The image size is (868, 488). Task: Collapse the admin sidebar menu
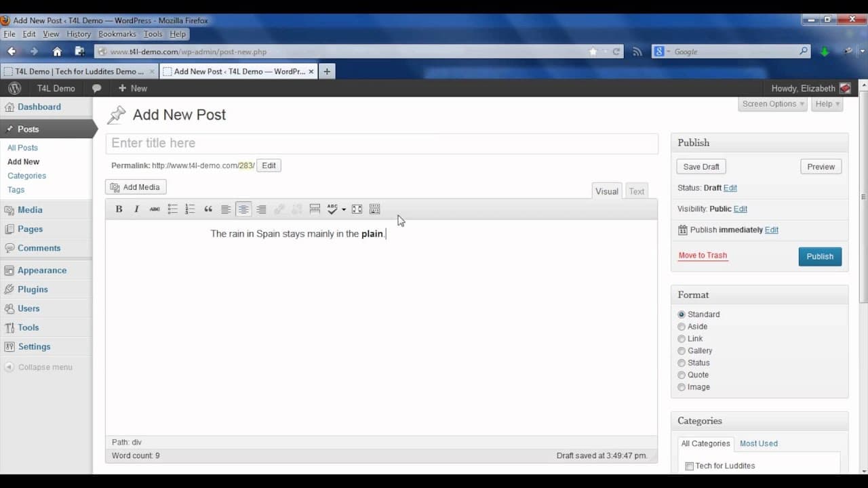tap(39, 367)
